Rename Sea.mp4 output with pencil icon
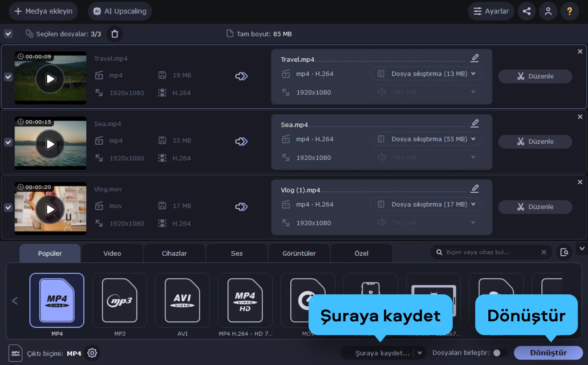The image size is (588, 365). pos(475,123)
